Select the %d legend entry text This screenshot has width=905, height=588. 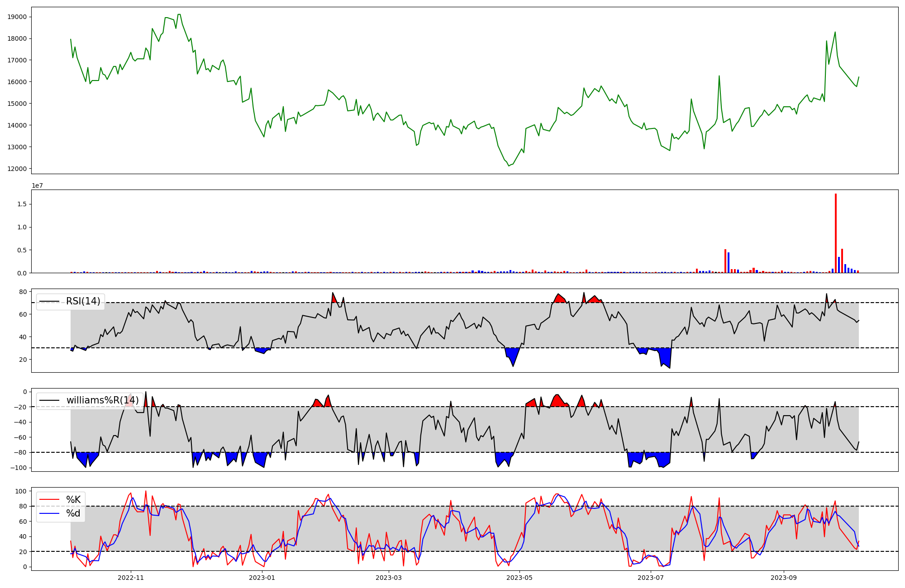point(73,513)
